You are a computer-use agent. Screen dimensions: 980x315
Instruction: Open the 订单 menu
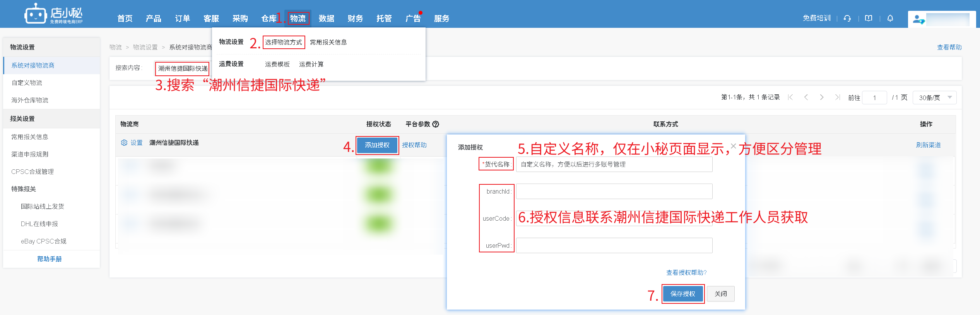[183, 18]
